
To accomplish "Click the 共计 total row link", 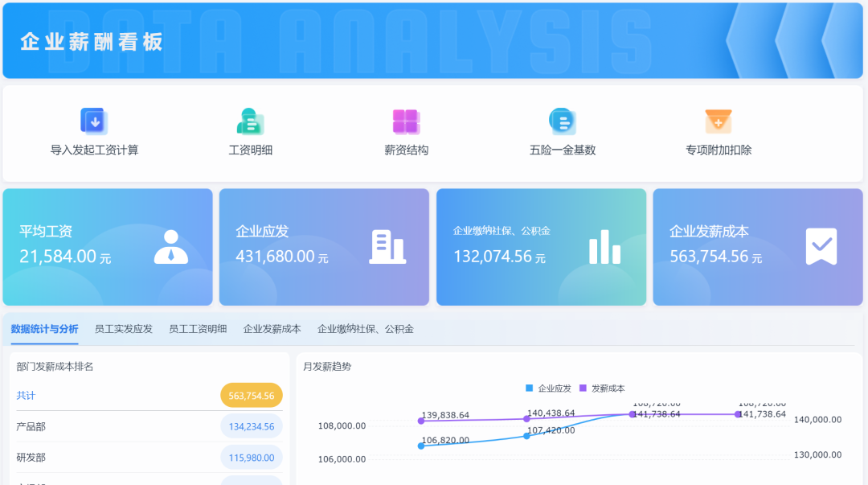I will (26, 396).
